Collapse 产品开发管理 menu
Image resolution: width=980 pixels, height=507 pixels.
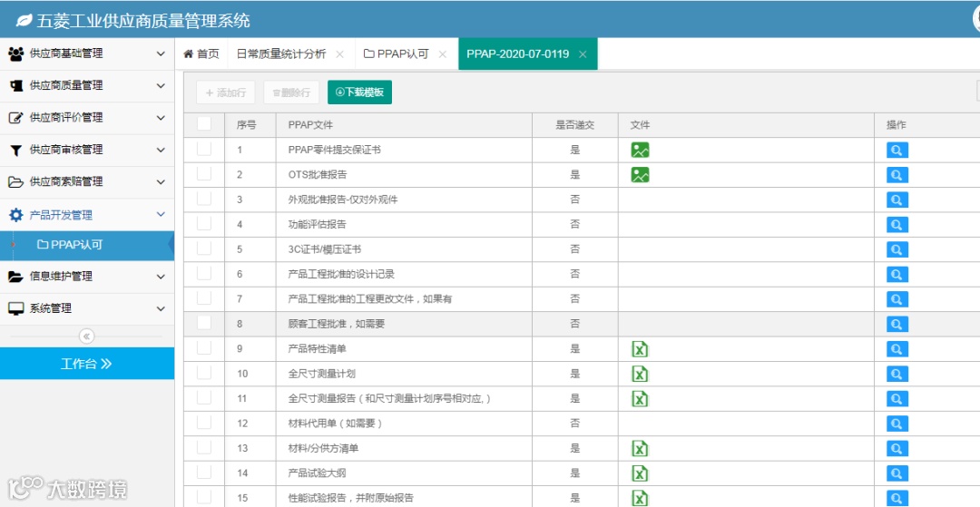(87, 215)
